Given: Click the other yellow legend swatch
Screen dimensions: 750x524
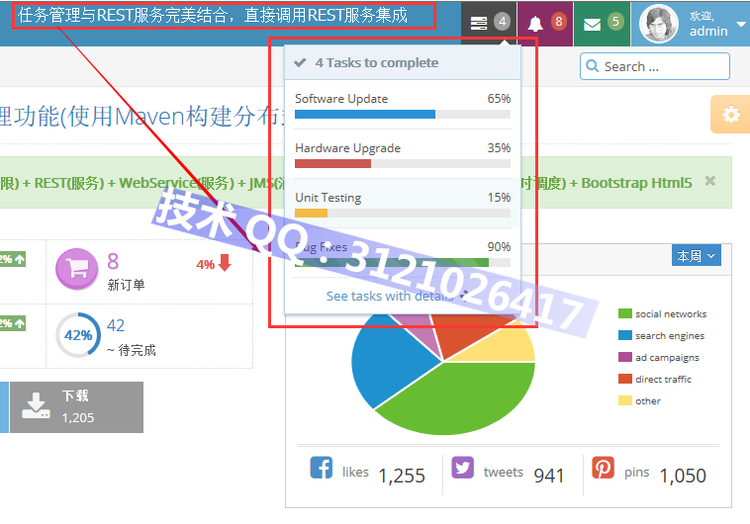Looking at the screenshot, I should tap(625, 401).
